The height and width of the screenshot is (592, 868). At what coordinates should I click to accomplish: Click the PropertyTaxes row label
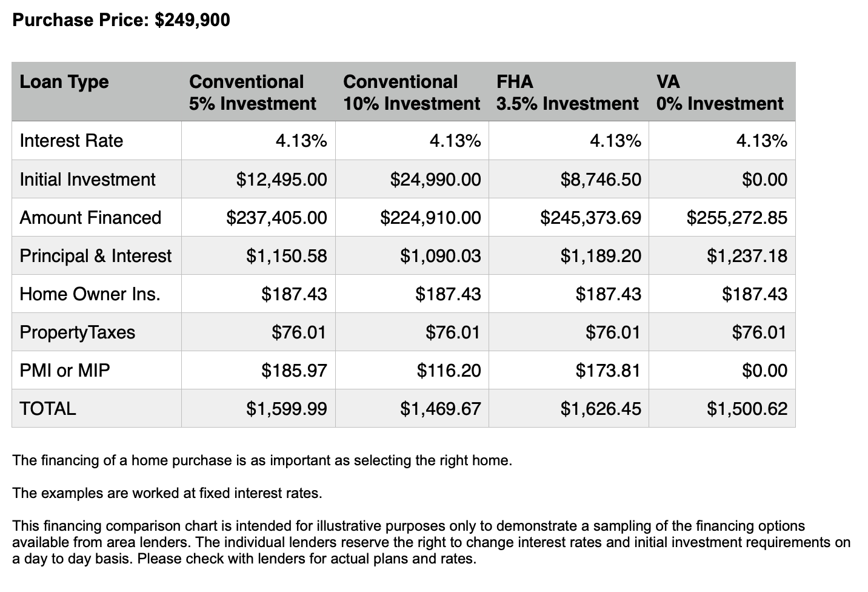tap(77, 332)
